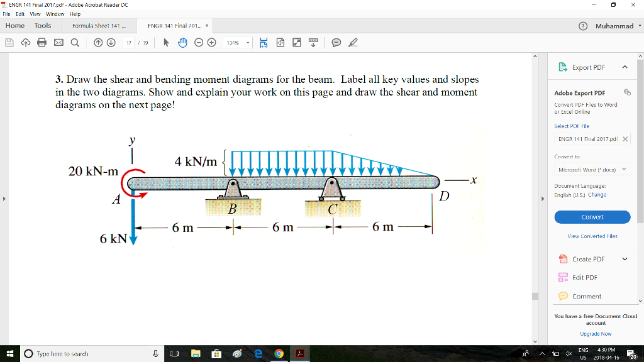
Task: Zoom out using the minus icon
Action: click(x=199, y=42)
